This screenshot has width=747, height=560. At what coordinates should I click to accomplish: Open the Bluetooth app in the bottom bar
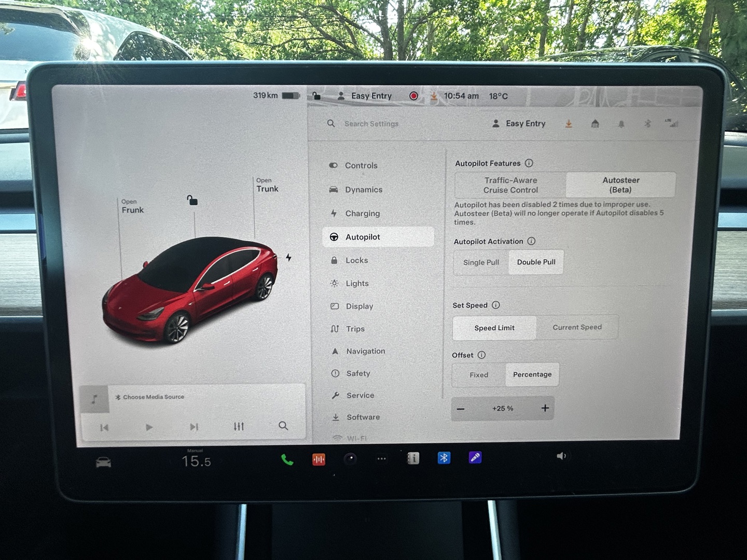(x=444, y=458)
